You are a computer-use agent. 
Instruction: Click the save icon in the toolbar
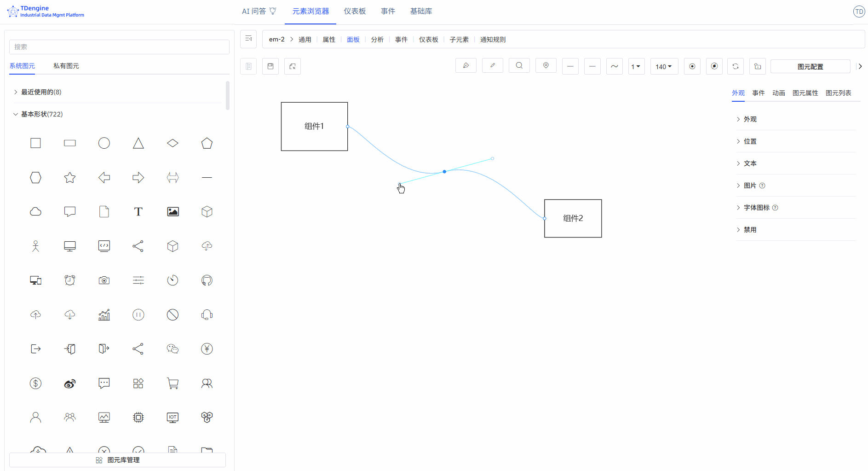click(270, 66)
